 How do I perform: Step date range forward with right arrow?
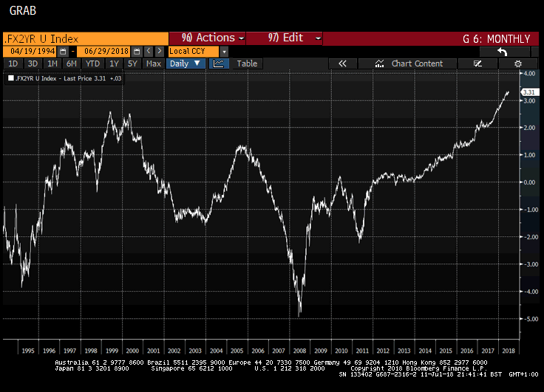(x=160, y=51)
